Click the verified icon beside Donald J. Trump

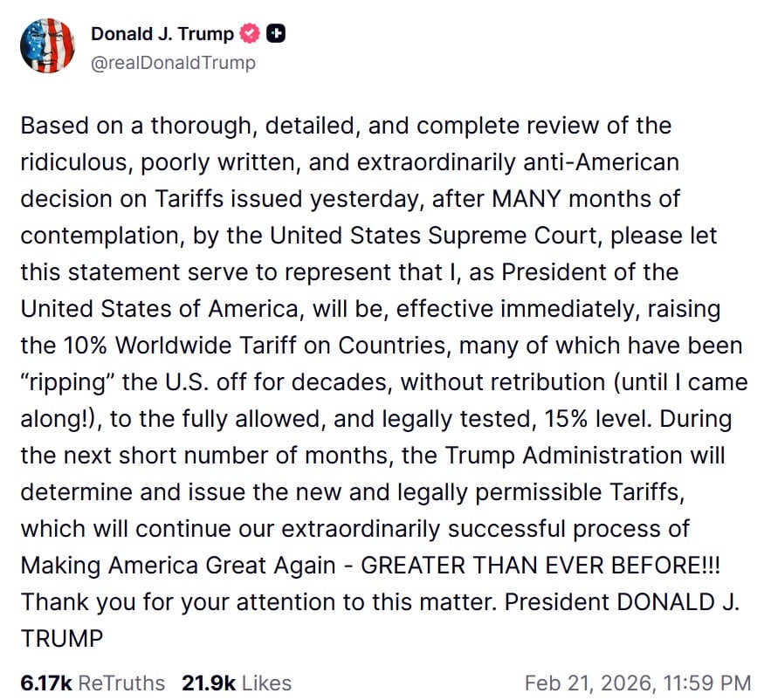[248, 31]
